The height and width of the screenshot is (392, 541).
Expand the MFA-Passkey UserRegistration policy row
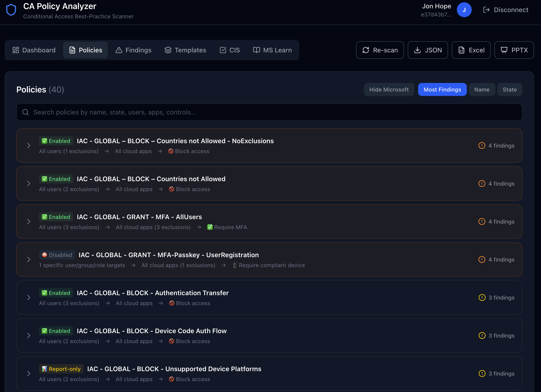coord(29,259)
